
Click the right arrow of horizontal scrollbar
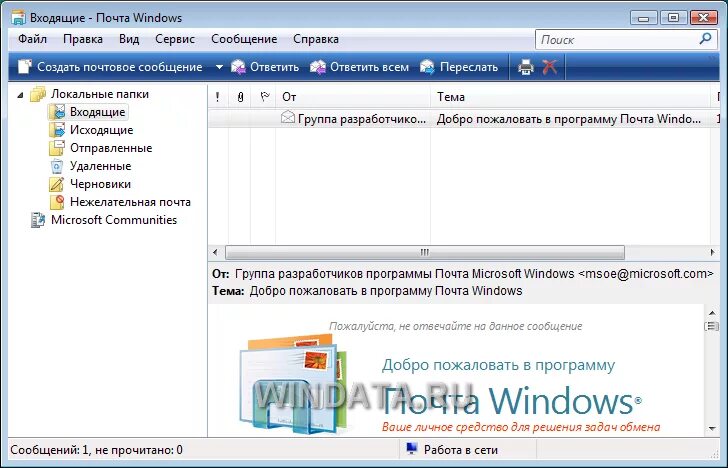tap(713, 253)
